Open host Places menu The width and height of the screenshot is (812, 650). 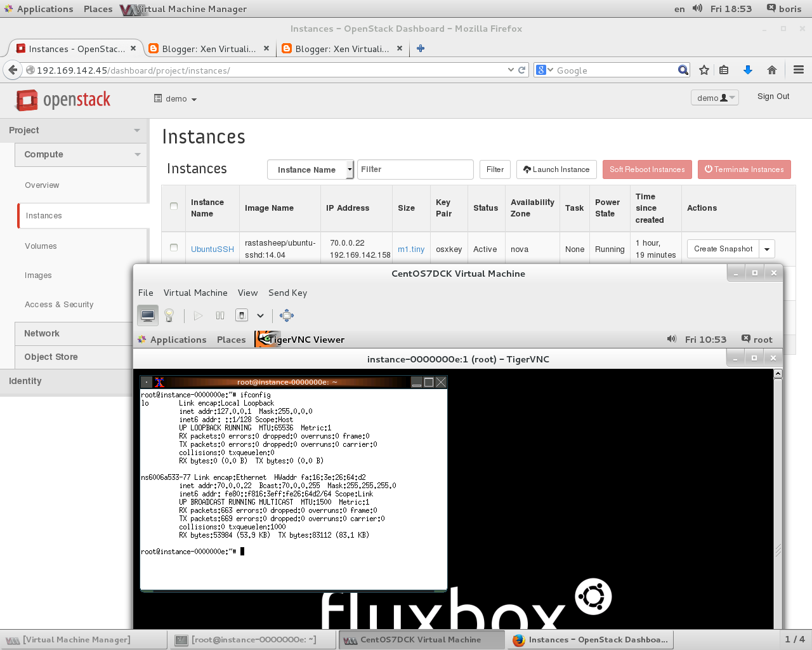point(98,9)
